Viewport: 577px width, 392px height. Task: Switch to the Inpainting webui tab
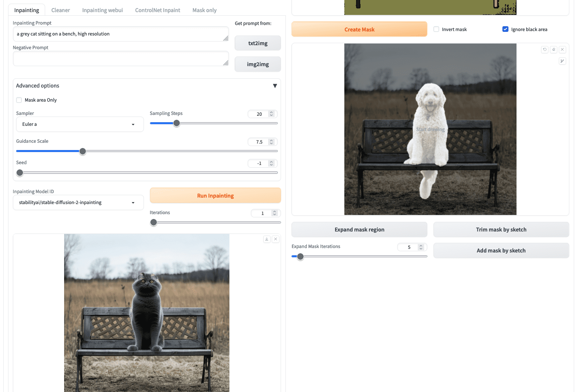tap(102, 10)
